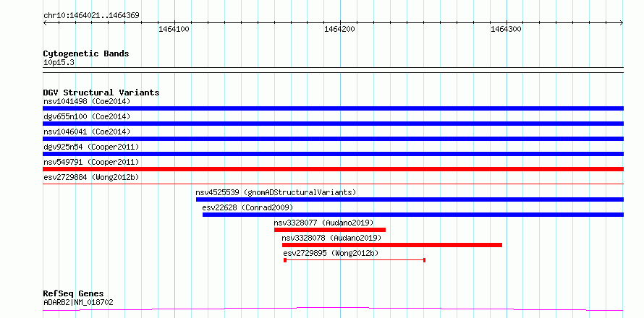Open the nsv1046041 (Coe2014) variant label

click(87, 132)
